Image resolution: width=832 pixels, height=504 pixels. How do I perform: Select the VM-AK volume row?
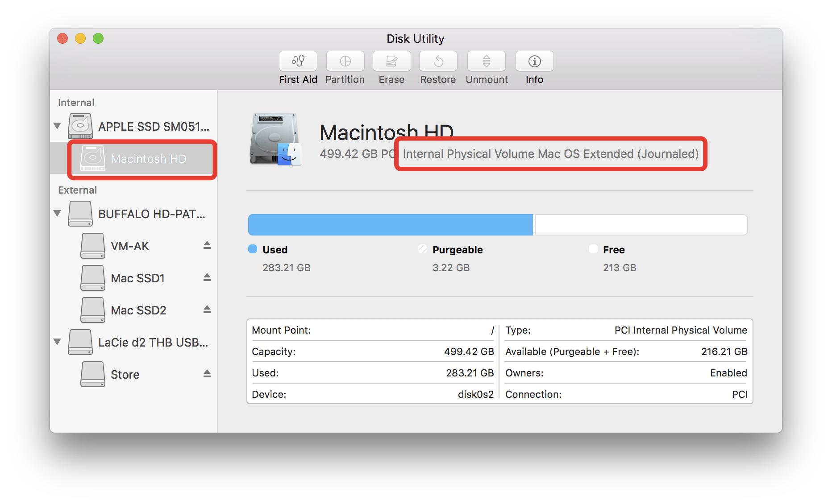[x=134, y=246]
